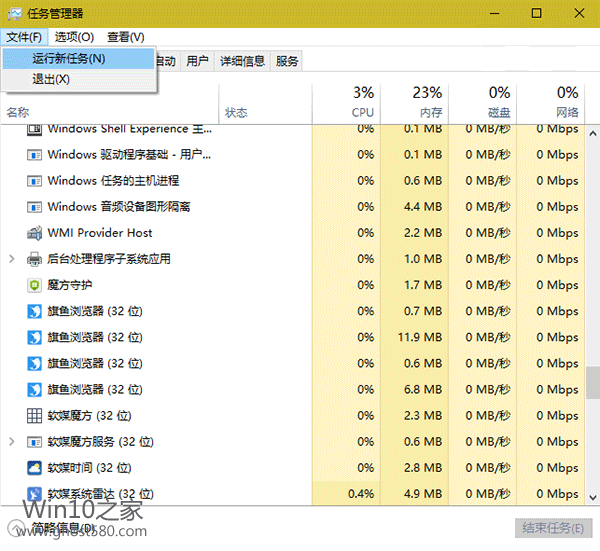The image size is (600, 551).
Task: Select the Windows 音频设备图形隔离 process name
Action: [119, 207]
